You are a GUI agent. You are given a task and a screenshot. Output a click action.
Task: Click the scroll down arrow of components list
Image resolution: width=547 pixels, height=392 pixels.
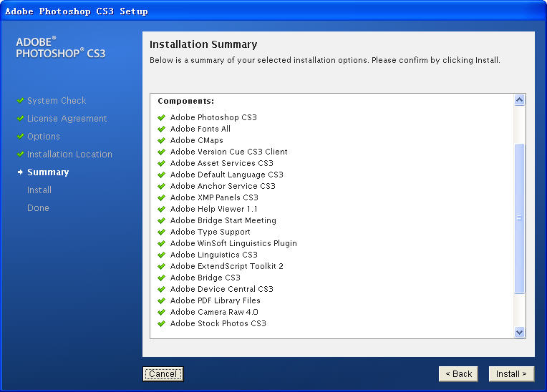tap(520, 332)
